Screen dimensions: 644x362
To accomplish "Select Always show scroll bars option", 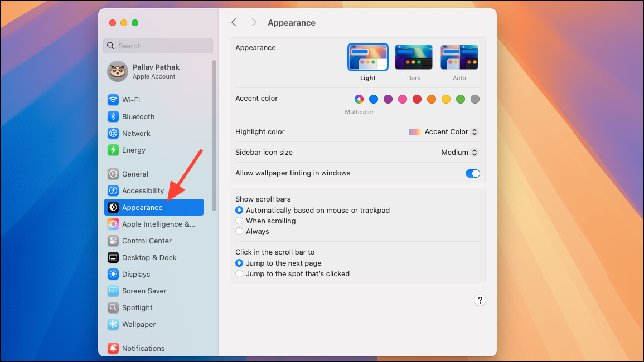I will tap(239, 232).
